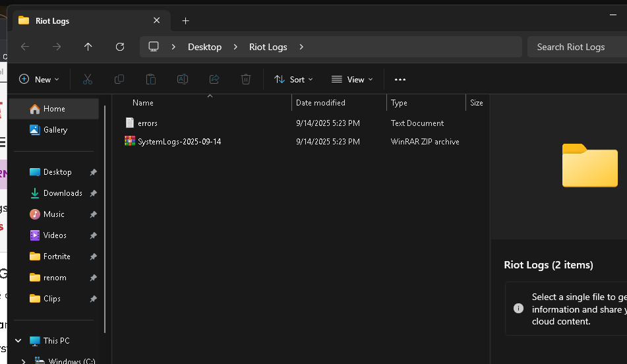Select the SystemLogs-2025-09-14 archive
This screenshot has height=364, width=627.
pos(179,142)
